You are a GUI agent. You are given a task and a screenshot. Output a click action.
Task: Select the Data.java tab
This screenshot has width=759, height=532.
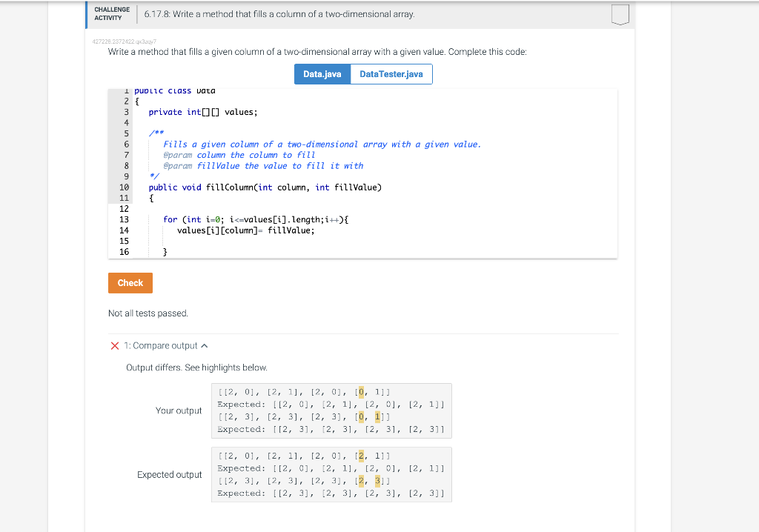(x=322, y=73)
